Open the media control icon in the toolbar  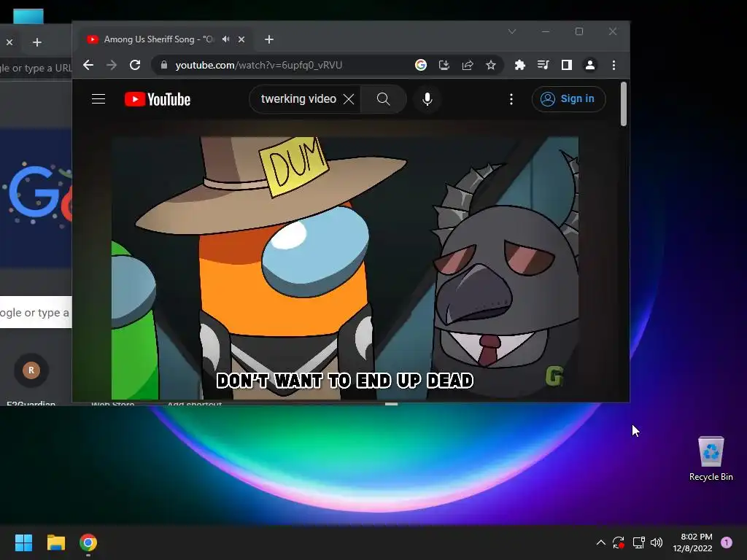pos(543,65)
